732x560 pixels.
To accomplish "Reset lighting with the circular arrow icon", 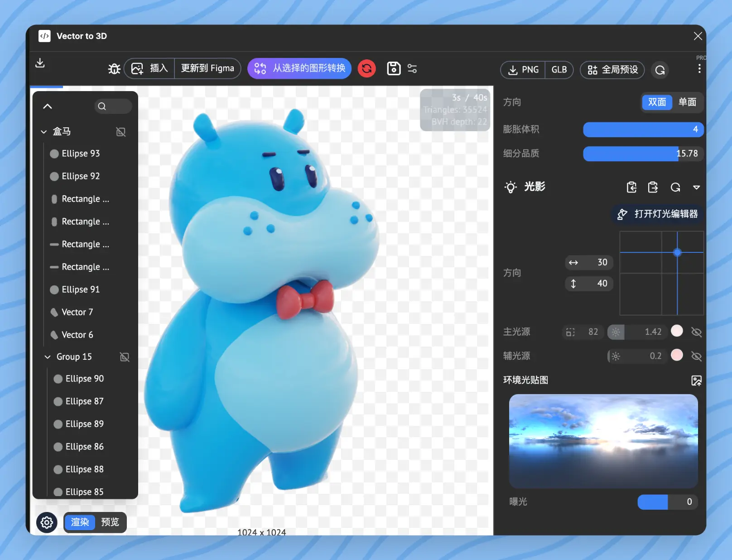I will click(675, 188).
